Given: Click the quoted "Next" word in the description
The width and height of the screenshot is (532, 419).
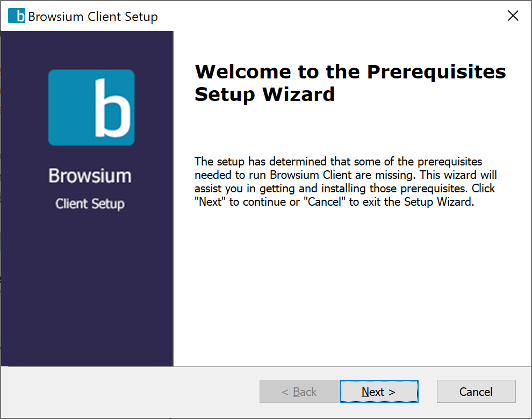Looking at the screenshot, I should coord(211,203).
